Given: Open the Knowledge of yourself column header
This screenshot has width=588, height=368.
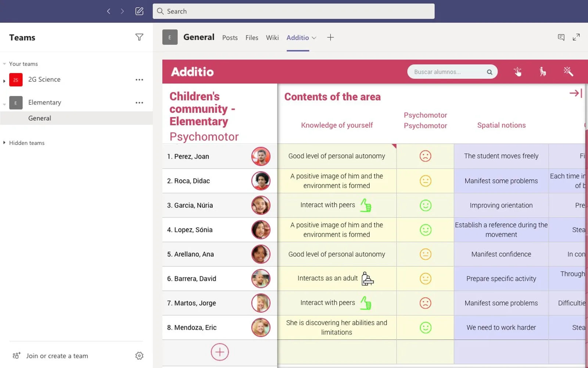Looking at the screenshot, I should pos(337,125).
